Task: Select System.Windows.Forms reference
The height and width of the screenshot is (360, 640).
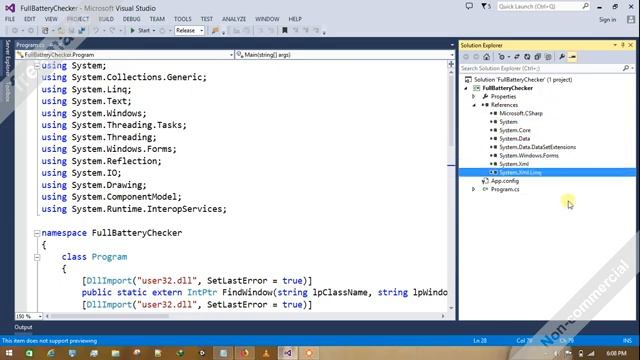Action: (x=529, y=156)
